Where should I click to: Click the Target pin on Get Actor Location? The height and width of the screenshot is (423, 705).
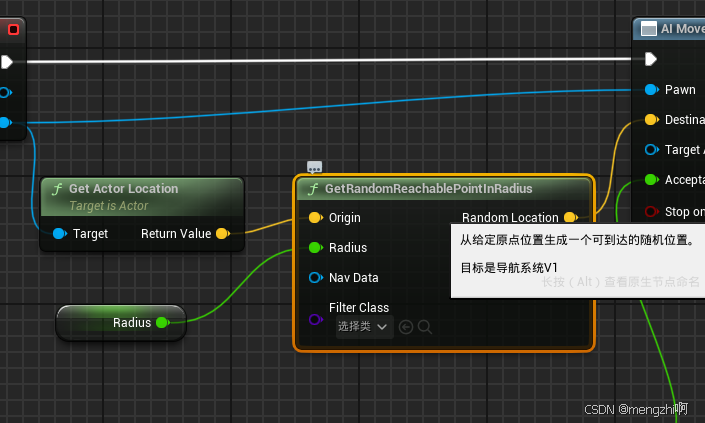(x=60, y=233)
